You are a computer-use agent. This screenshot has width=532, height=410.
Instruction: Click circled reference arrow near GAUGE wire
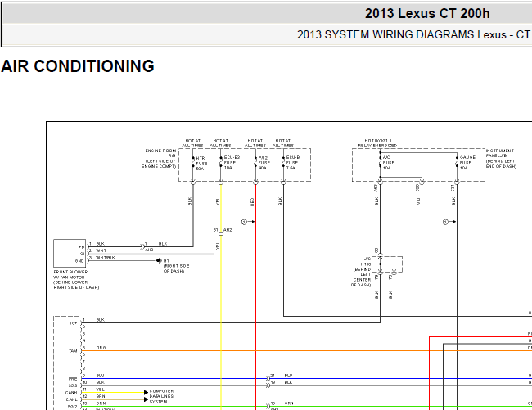pyautogui.click(x=449, y=222)
